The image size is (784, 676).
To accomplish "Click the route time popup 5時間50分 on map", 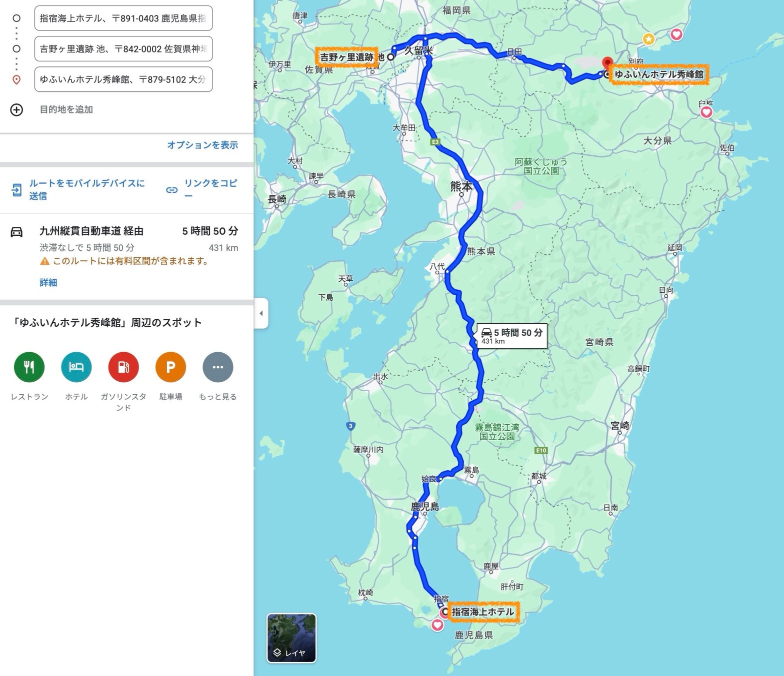I will pyautogui.click(x=511, y=336).
